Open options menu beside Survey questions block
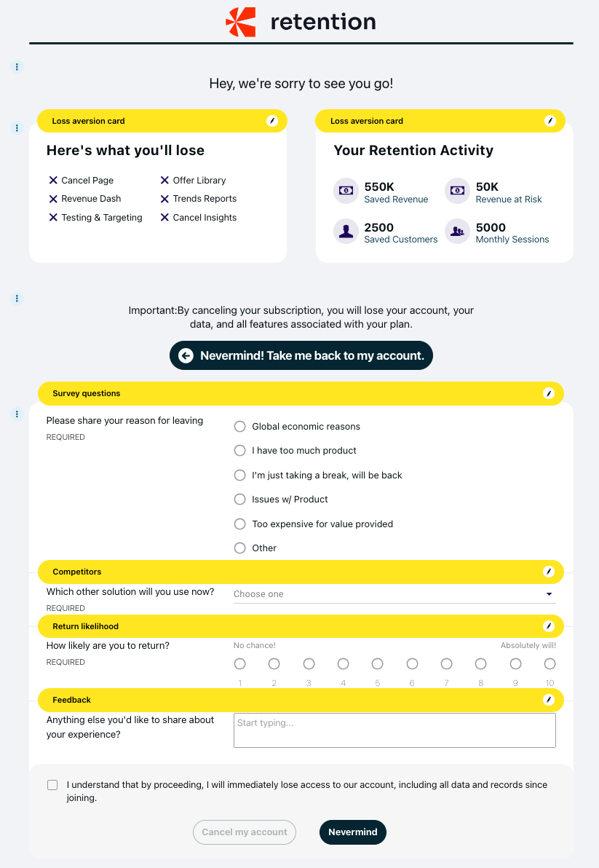 (x=17, y=414)
